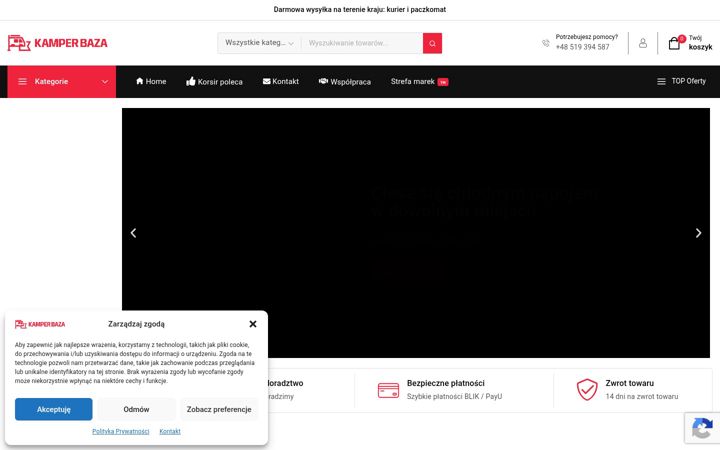
Task: Click the Zwrot towaru heading
Action: [x=630, y=383]
